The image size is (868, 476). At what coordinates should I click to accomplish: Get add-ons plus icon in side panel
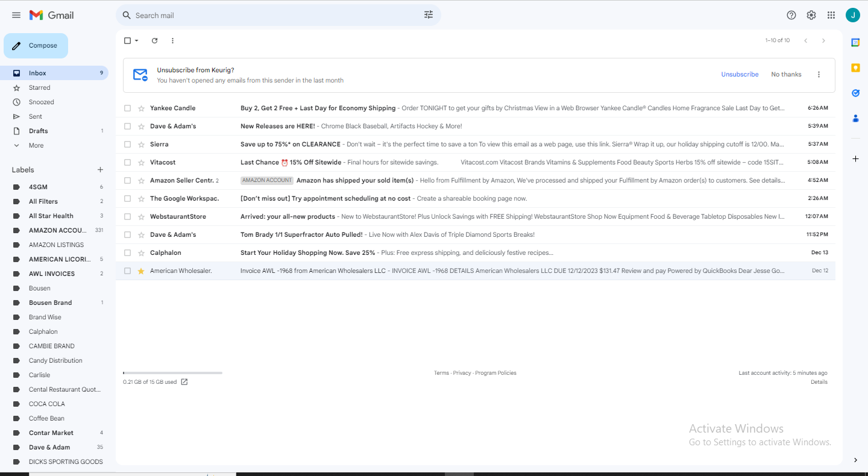pos(855,158)
